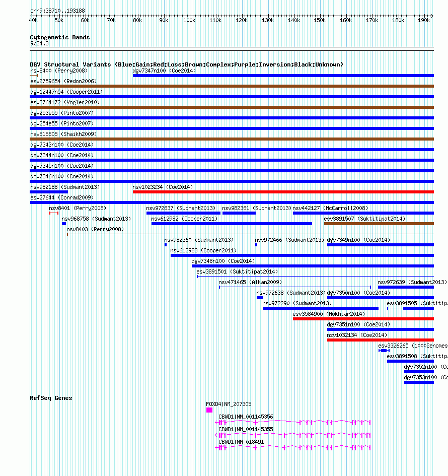Open the DGV Structural Variants track title
Image resolution: width=448 pixels, height=476 pixels.
(x=187, y=64)
